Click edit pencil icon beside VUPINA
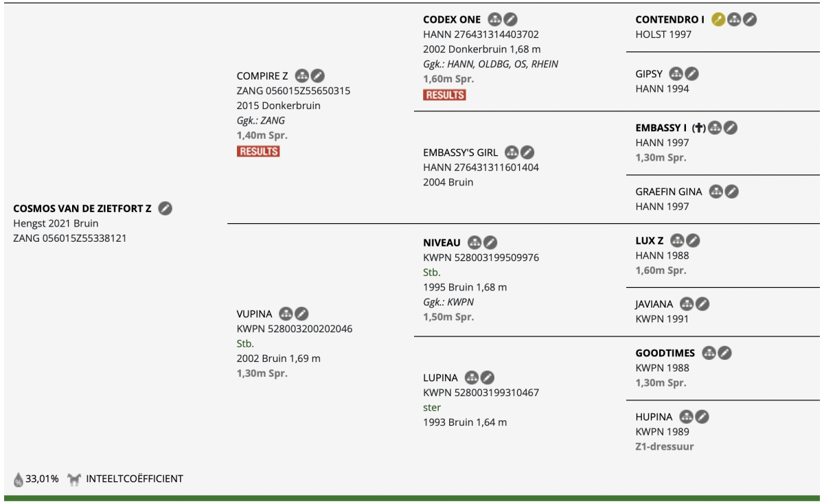The width and height of the screenshot is (824, 504). click(x=301, y=314)
